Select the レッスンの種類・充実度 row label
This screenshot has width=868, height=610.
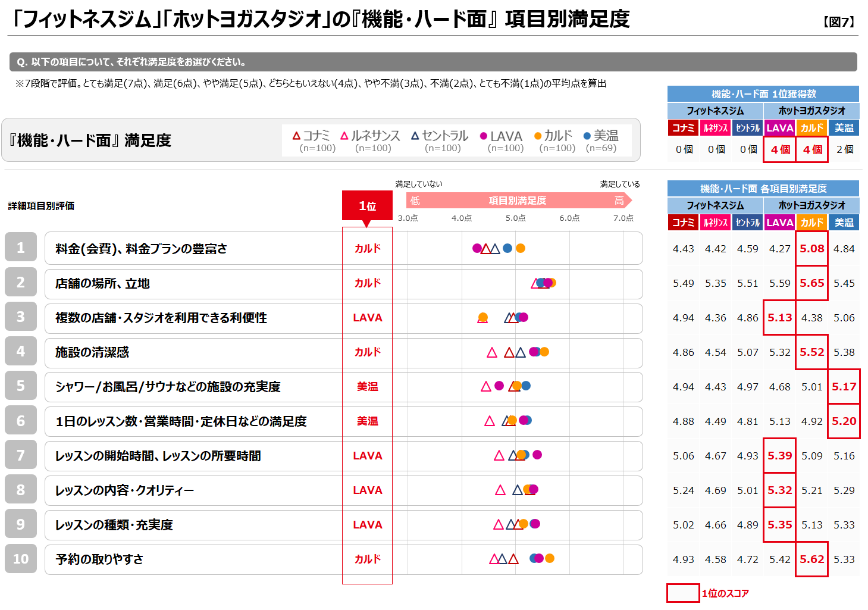click(x=114, y=525)
